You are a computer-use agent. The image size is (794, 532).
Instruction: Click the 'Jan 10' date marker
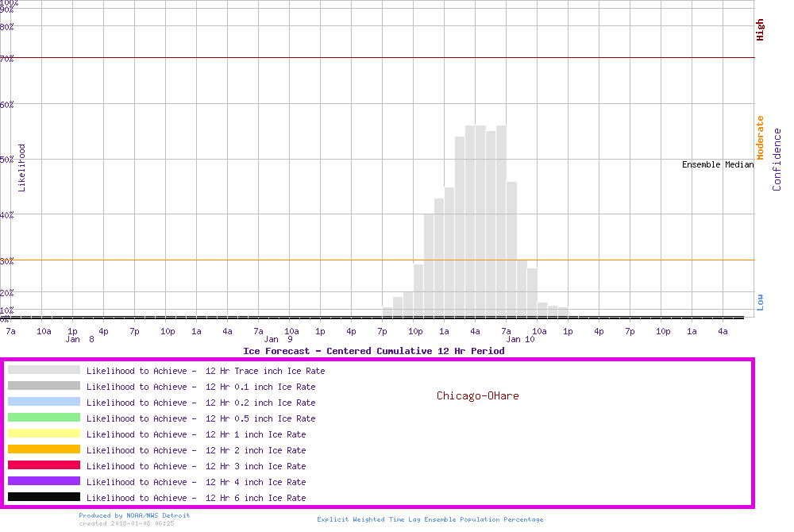(520, 339)
